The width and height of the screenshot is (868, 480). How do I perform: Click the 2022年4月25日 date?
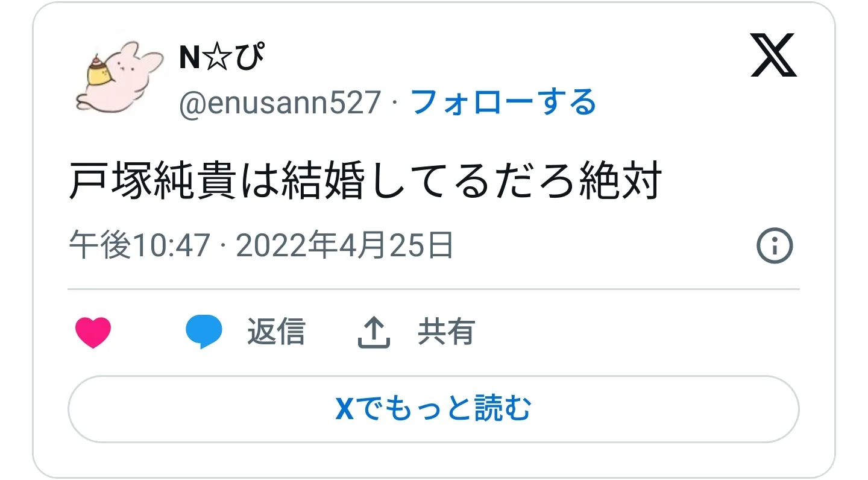pos(344,246)
